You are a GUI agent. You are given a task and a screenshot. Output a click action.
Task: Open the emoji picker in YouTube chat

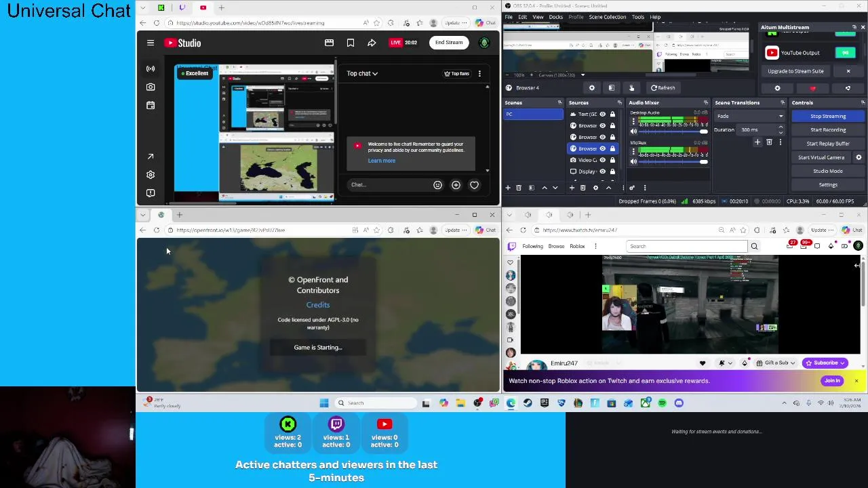[437, 185]
